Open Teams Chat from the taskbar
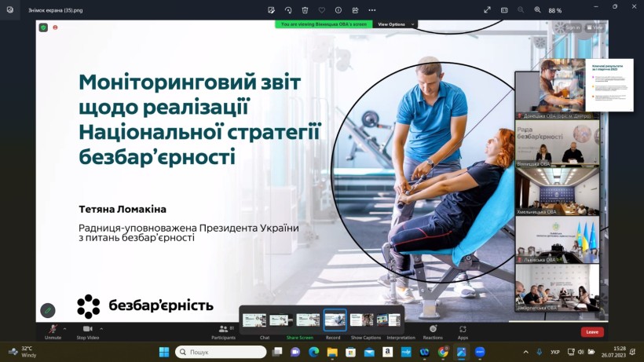This screenshot has height=362, width=644. (x=295, y=352)
